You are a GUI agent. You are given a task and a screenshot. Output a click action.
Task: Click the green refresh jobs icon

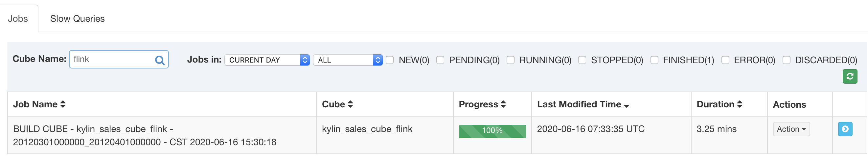pos(850,76)
